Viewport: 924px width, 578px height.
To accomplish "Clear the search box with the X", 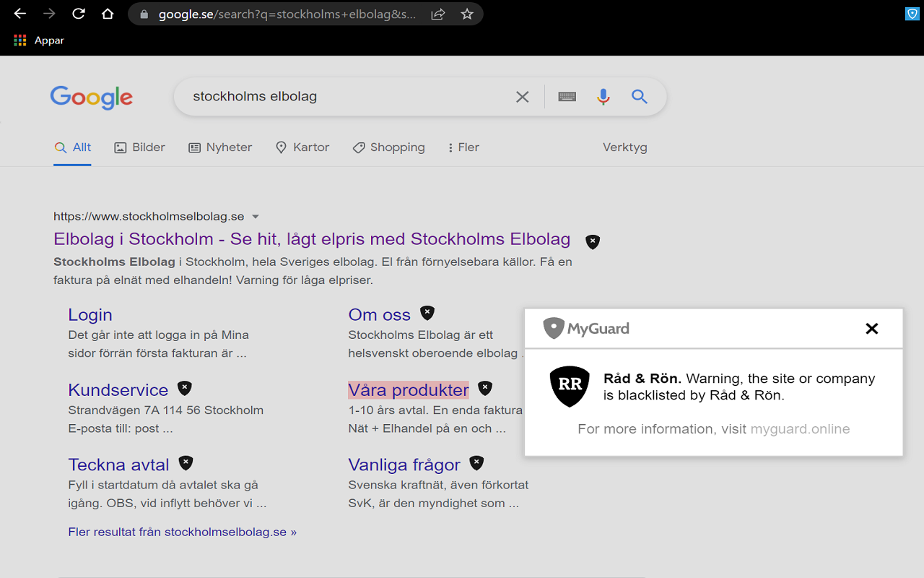I will [523, 97].
